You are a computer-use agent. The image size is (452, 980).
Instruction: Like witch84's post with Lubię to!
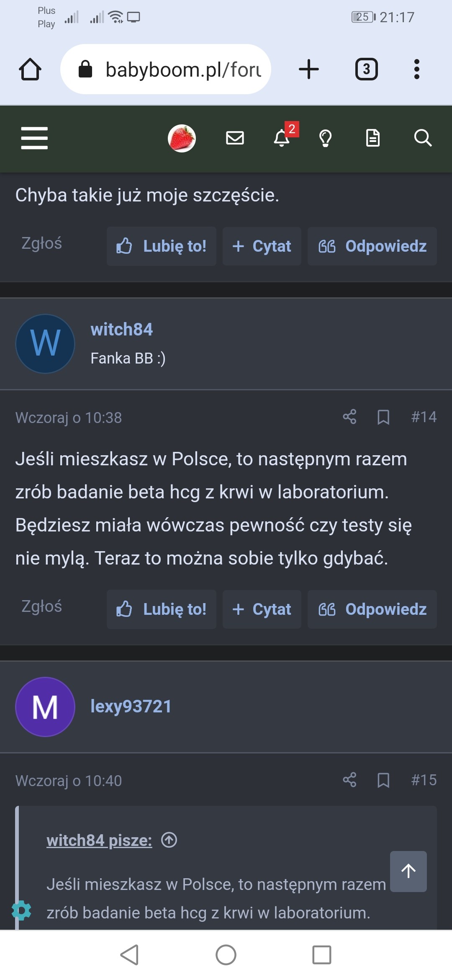162,609
